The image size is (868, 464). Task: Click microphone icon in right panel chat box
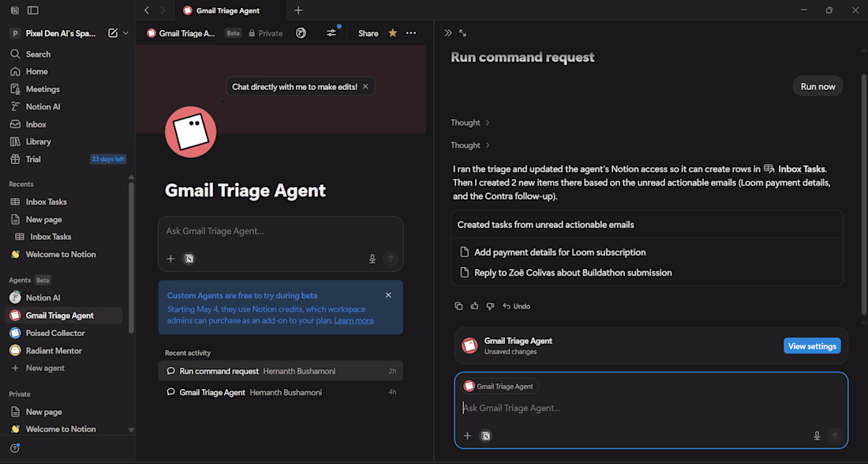[817, 436]
